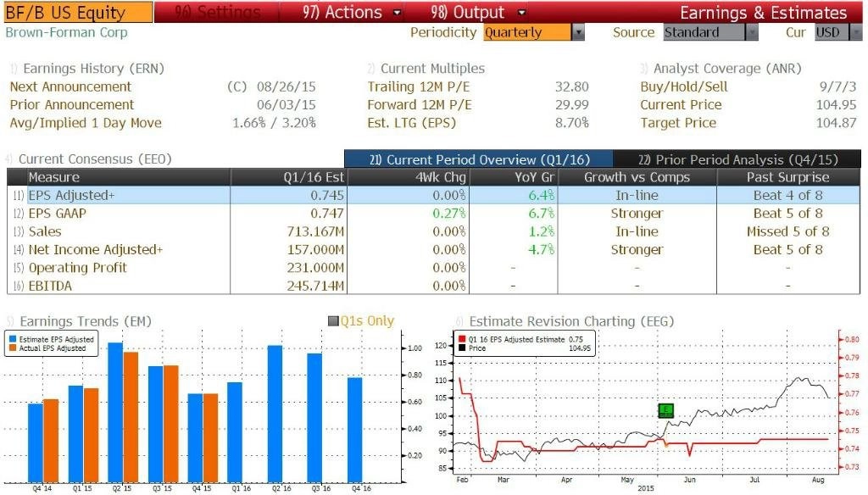Screen dimensions: 868x495
Task: Click the Avg/Implied 1 Day Move value
Action: coord(274,123)
